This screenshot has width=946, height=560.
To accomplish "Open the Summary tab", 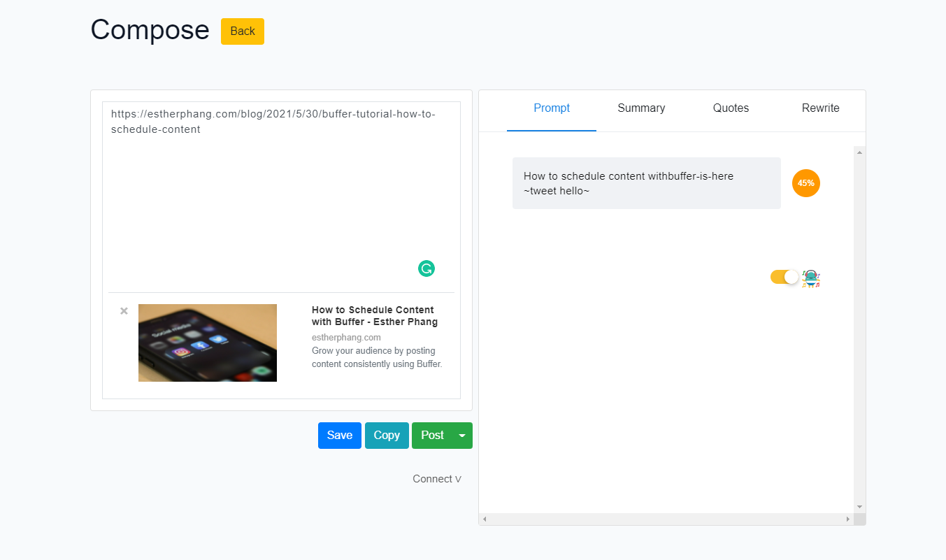I will click(x=641, y=108).
